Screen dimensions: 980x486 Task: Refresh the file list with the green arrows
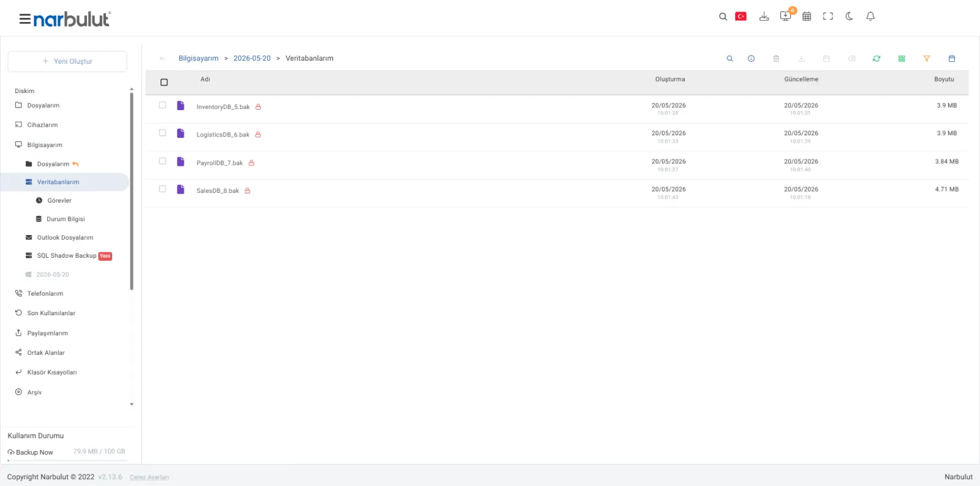click(876, 59)
